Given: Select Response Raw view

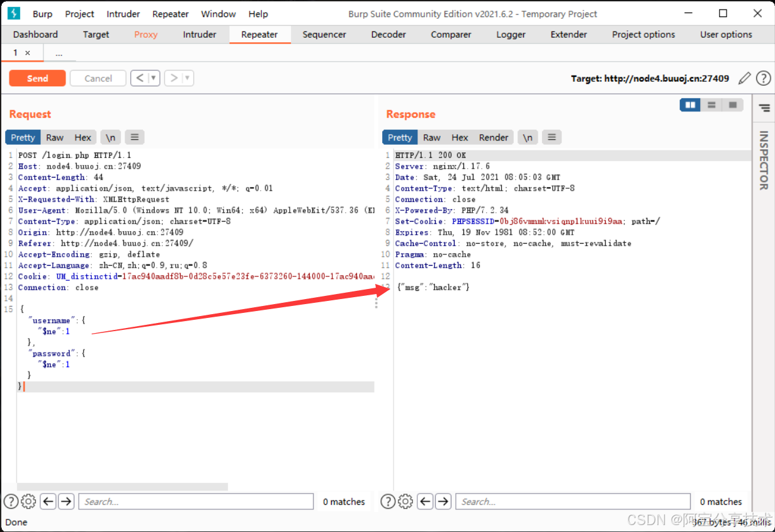Looking at the screenshot, I should click(432, 137).
